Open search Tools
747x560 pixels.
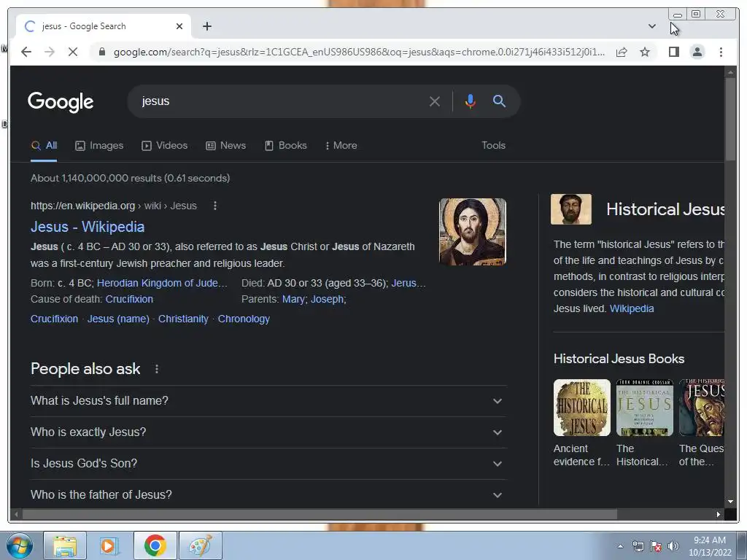point(493,146)
